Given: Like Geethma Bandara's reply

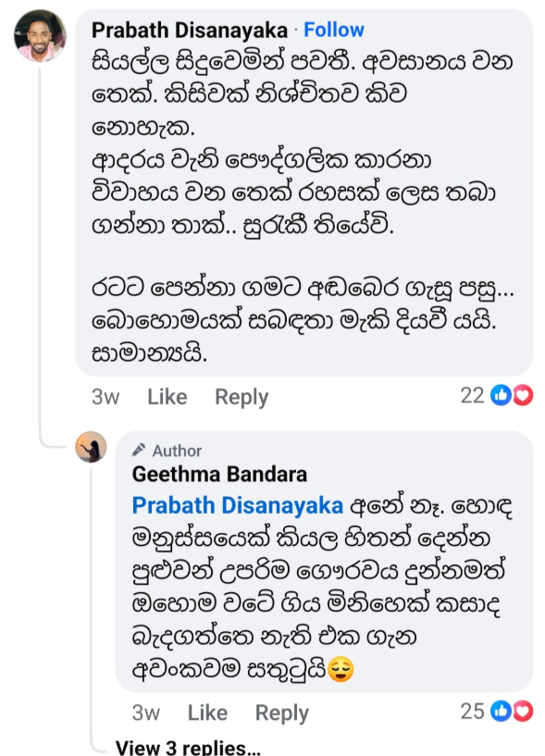Looking at the screenshot, I should [x=207, y=713].
